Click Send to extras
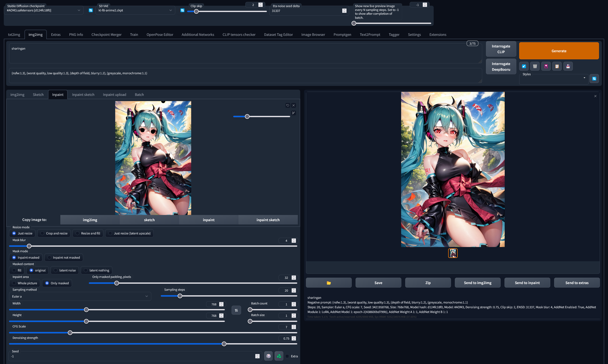Image resolution: width=608 pixels, height=364 pixels. (x=577, y=283)
